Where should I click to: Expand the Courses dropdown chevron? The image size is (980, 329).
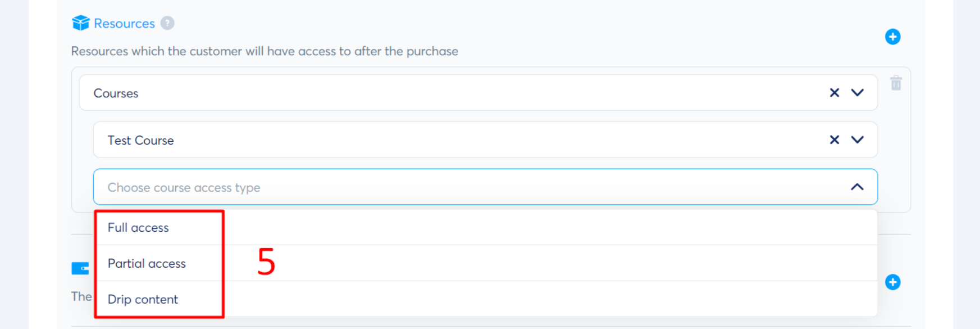point(857,93)
